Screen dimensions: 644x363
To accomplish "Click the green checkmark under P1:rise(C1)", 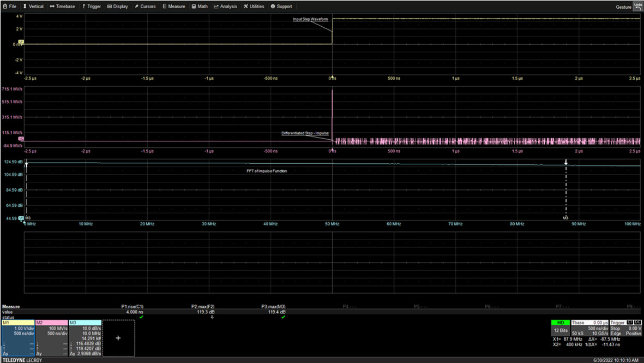I will pyautogui.click(x=141, y=317).
